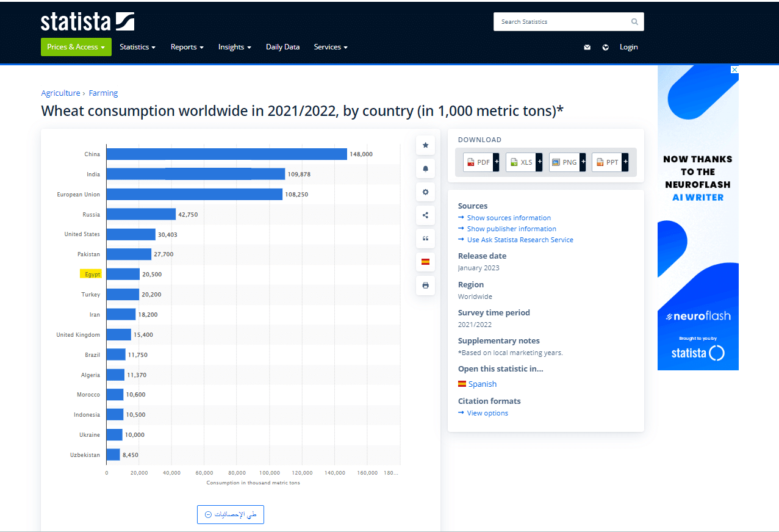Click the Search Statistics input field
This screenshot has height=532, width=779.
[562, 22]
